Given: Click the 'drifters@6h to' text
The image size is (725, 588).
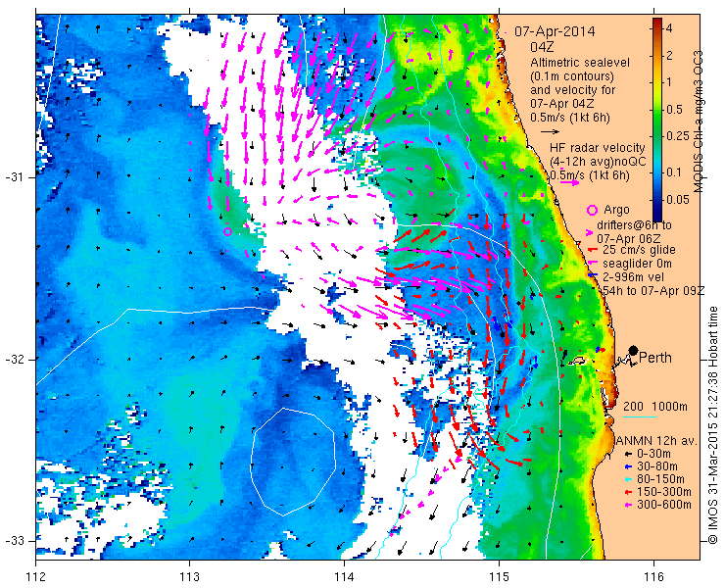Looking at the screenshot, I should pos(634,225).
